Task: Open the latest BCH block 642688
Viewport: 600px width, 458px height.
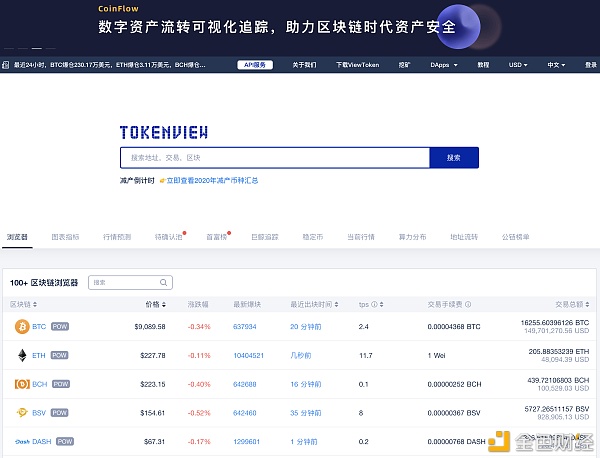Action: [x=245, y=384]
